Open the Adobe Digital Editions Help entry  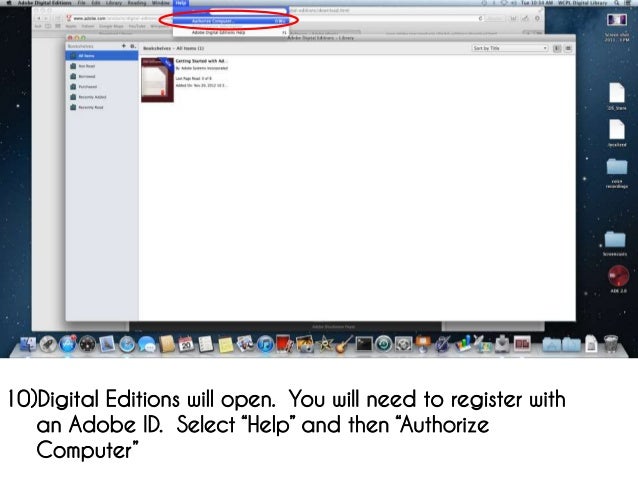click(x=231, y=32)
